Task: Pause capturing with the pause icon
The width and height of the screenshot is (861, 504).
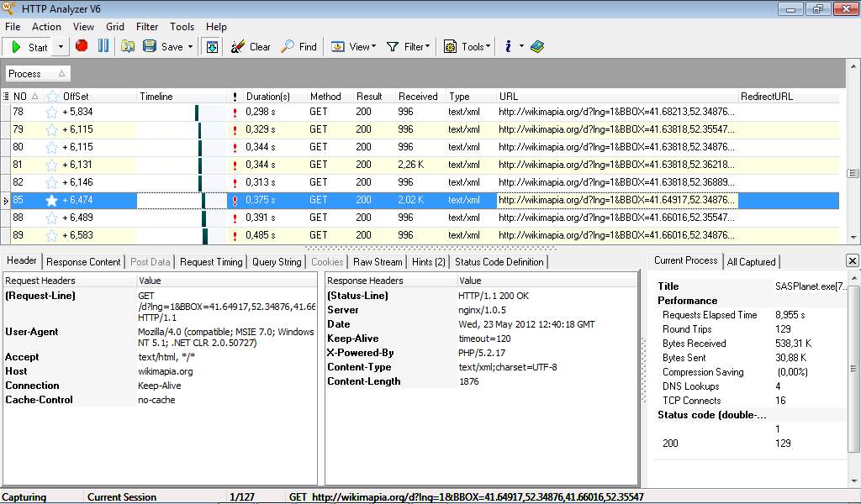Action: click(103, 46)
